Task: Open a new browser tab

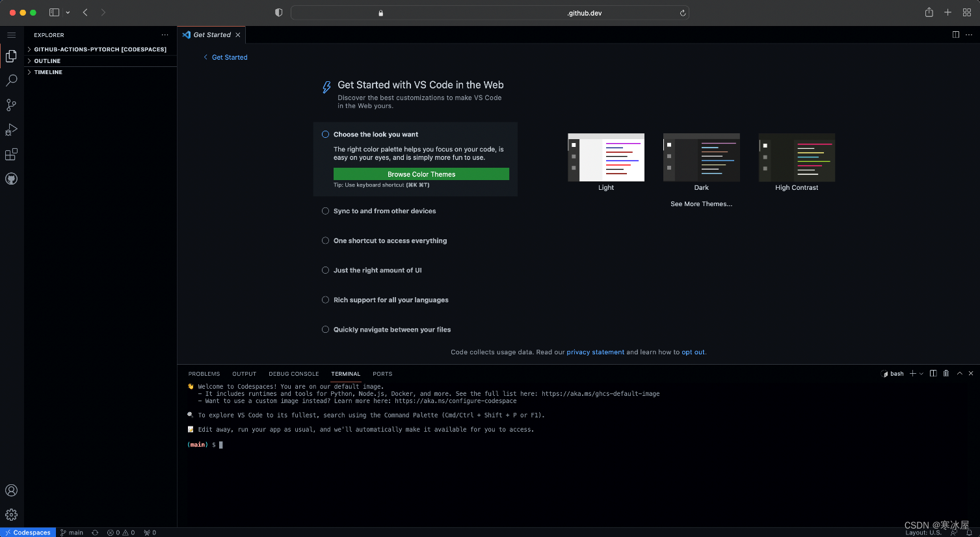Action: click(x=947, y=12)
